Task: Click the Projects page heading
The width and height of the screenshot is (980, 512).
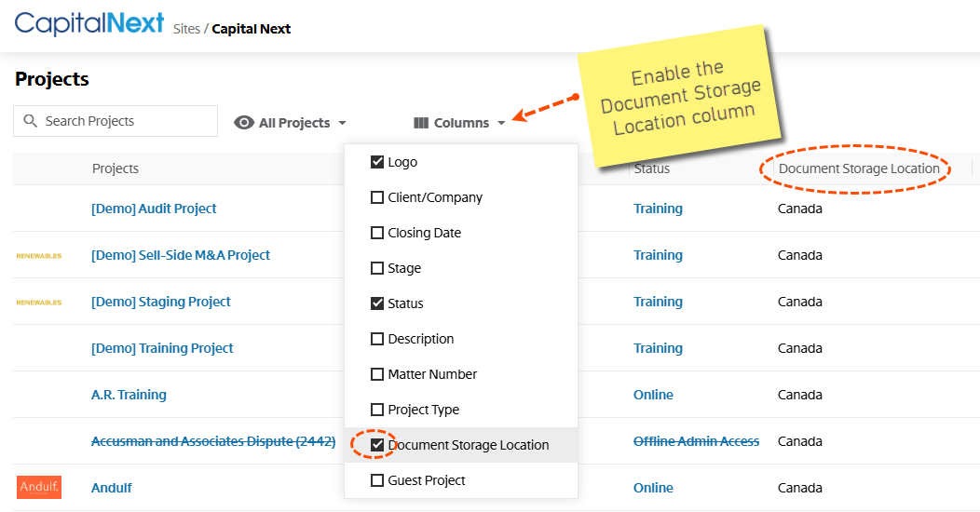Action: 52,79
